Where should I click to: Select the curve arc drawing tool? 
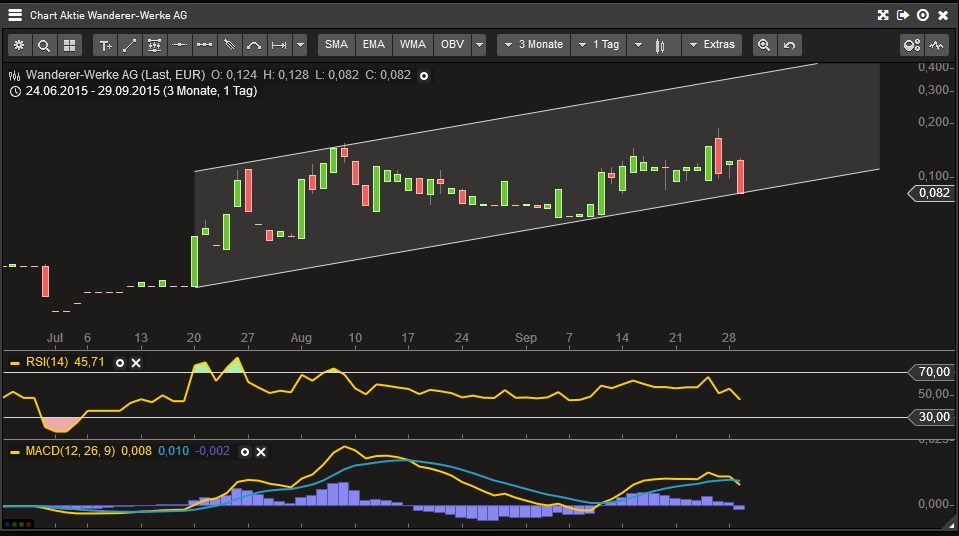[x=254, y=45]
